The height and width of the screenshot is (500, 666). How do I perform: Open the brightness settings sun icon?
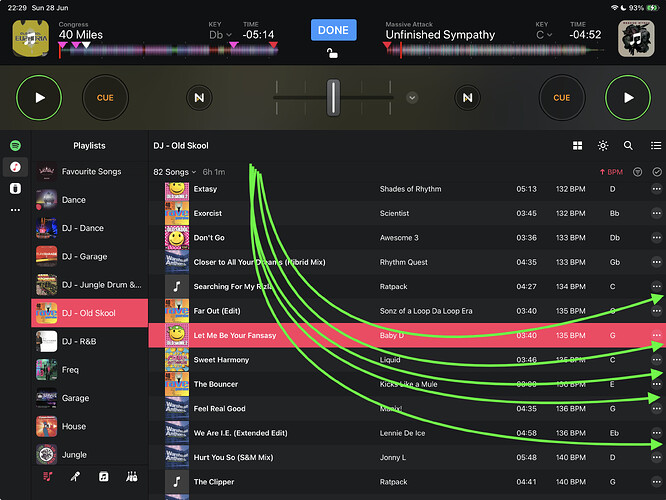click(x=603, y=146)
